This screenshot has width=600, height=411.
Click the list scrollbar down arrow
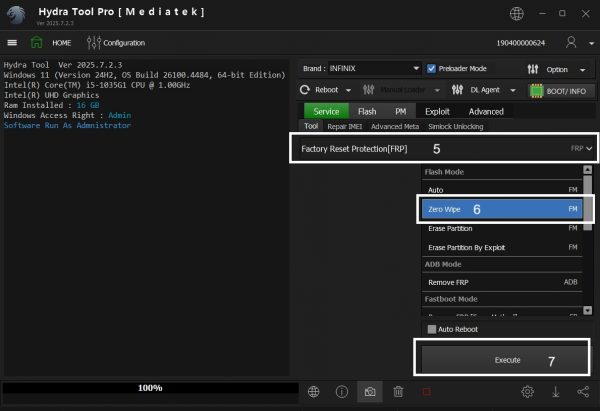pyautogui.click(x=587, y=310)
